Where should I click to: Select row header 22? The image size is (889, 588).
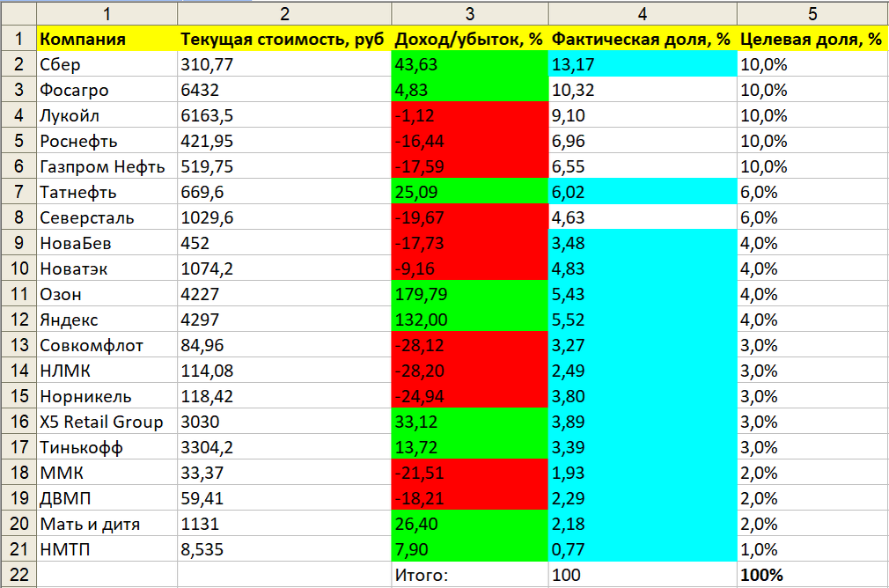point(18,575)
